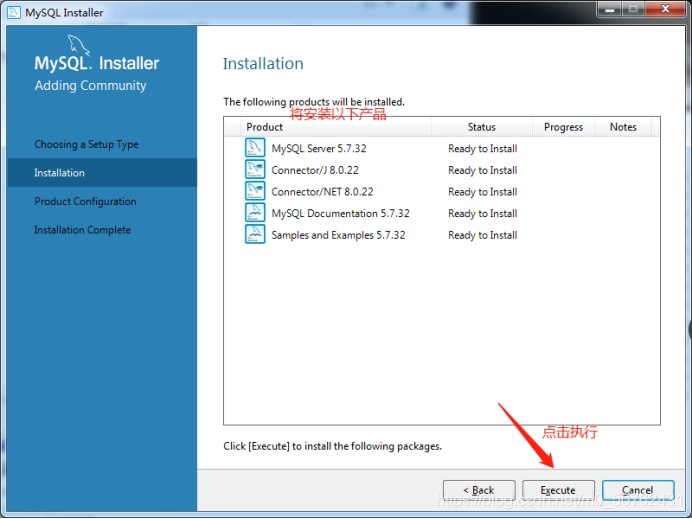
Task: Select the Connector/NET 8.0.22 row
Action: 442,192
